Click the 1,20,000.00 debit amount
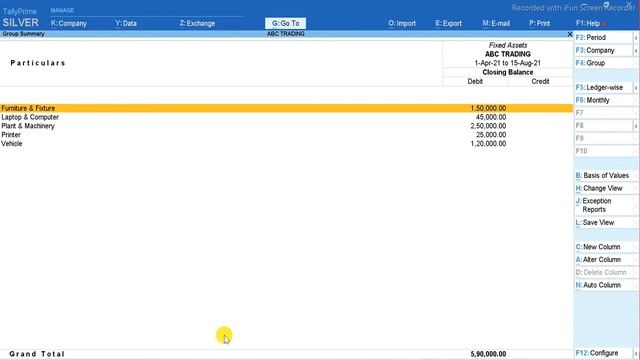Screen dimensions: 640x360 click(x=488, y=144)
